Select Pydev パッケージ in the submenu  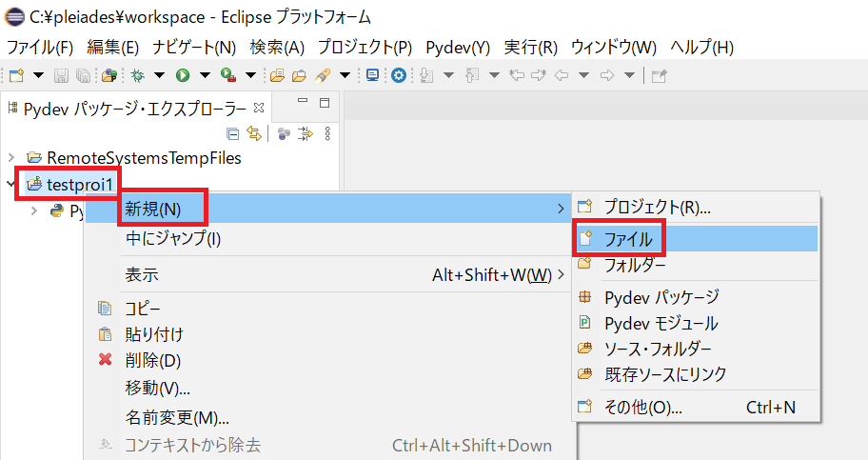[x=696, y=297]
